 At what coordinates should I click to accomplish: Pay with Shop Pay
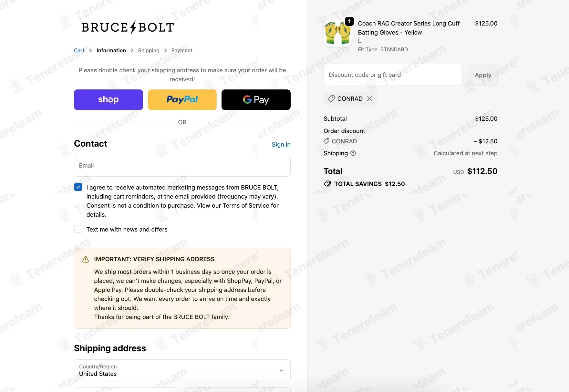[109, 100]
